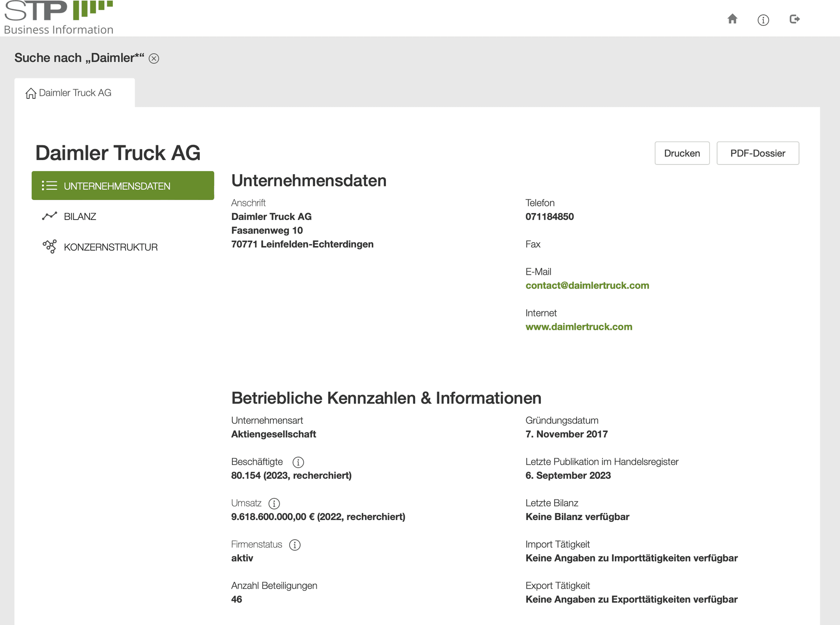Click the Aktiengesellschaft value
Screen dimensions: 840x625
pyautogui.click(x=273, y=434)
